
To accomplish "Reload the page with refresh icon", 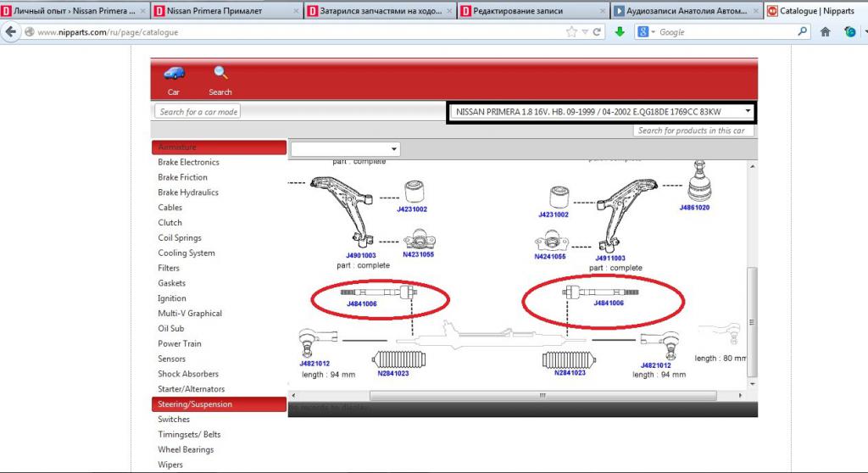I will [597, 32].
